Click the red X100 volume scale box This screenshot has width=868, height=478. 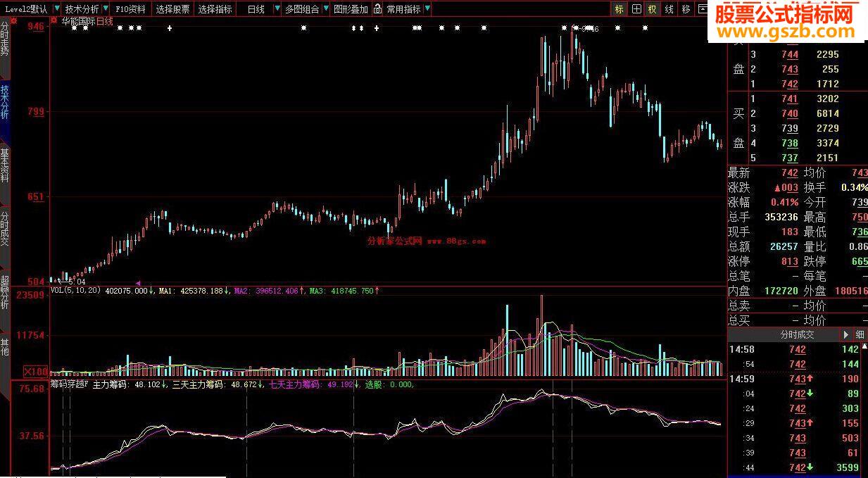pos(36,371)
